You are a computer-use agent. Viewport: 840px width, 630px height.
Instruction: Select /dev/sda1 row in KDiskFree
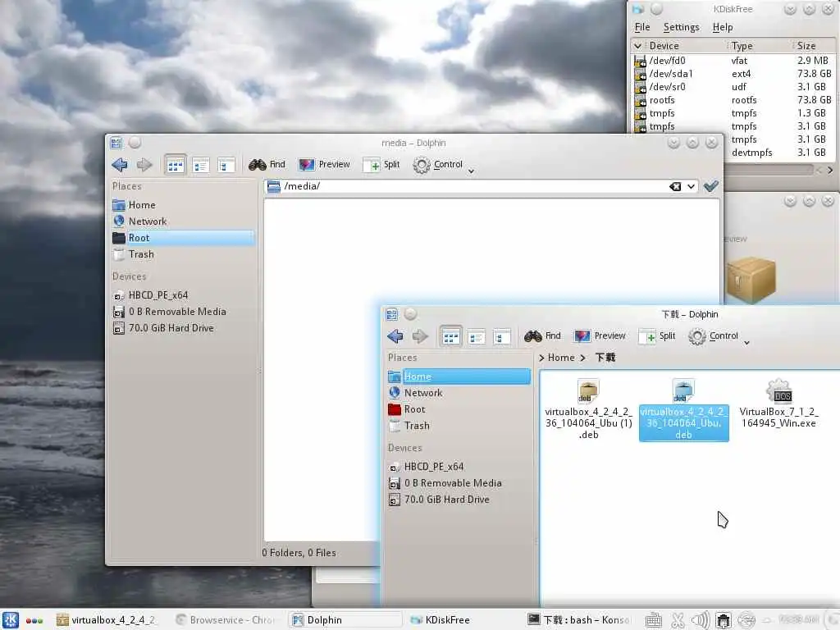point(733,74)
